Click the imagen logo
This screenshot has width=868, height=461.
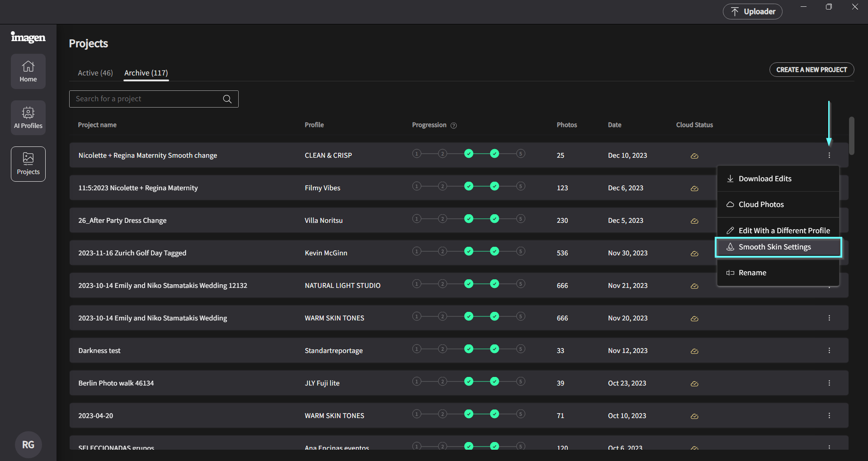coord(28,37)
